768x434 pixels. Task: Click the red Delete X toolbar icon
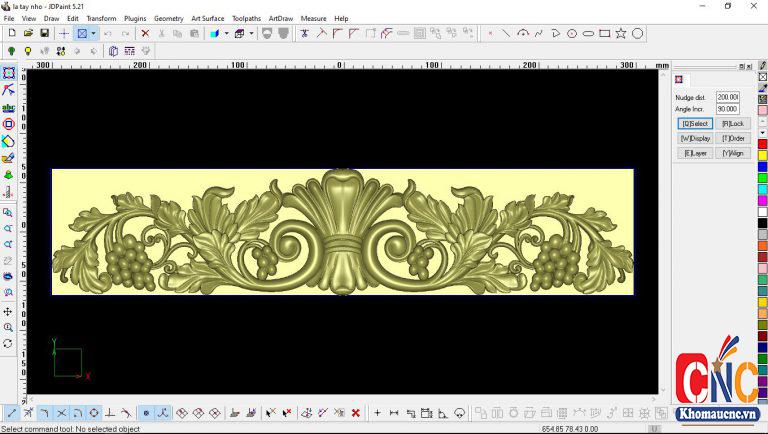pos(145,33)
